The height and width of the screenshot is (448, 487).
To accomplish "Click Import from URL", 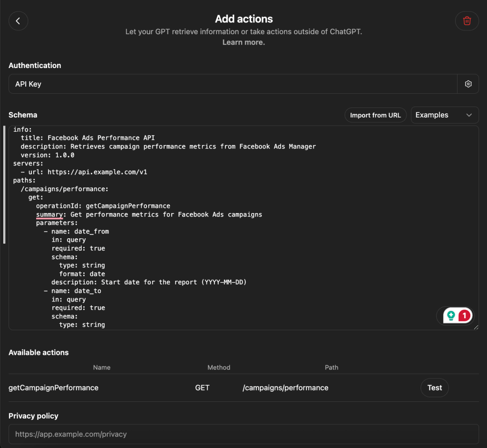I will pos(375,115).
